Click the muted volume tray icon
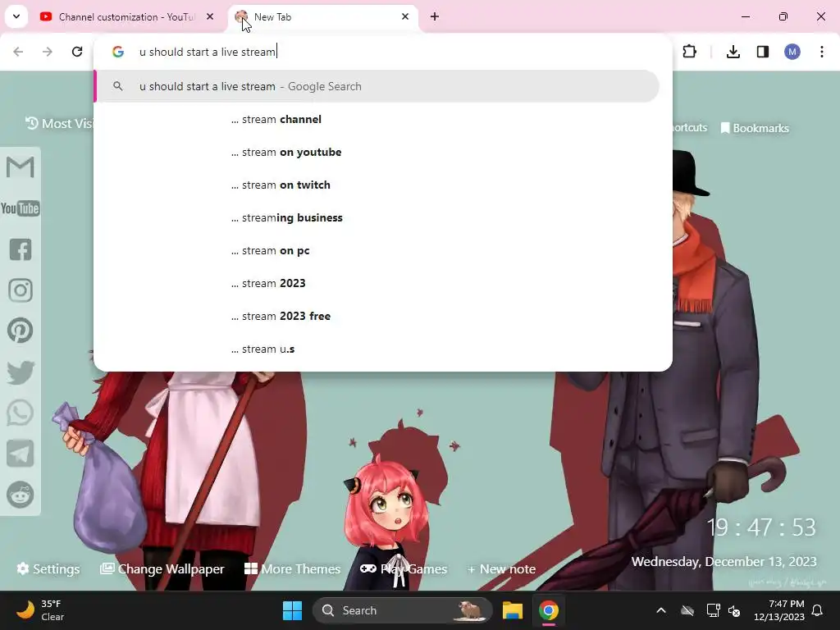The width and height of the screenshot is (840, 630). click(734, 610)
